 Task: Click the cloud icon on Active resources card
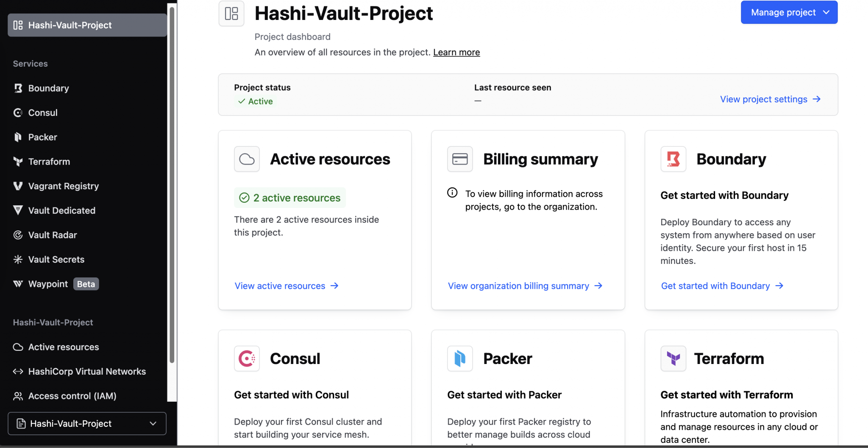click(247, 159)
